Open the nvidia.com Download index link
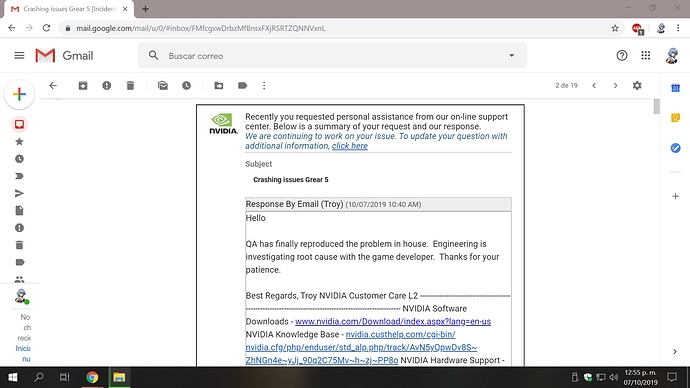 tap(393, 322)
